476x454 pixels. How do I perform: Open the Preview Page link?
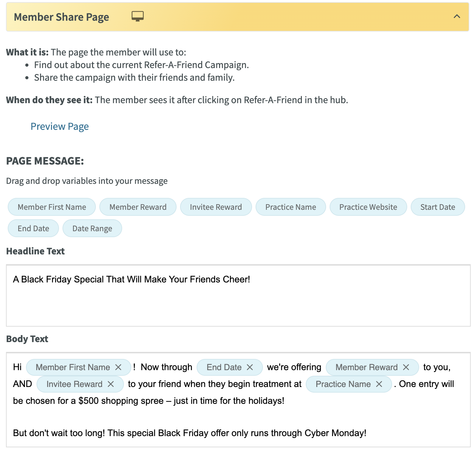(x=60, y=126)
